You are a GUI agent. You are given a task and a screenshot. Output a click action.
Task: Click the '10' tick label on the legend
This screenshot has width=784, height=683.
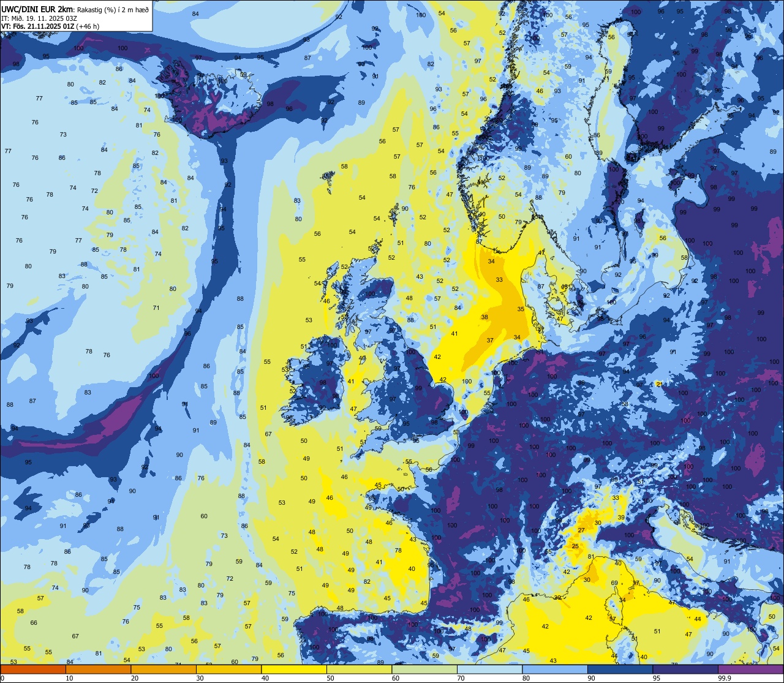(69, 678)
